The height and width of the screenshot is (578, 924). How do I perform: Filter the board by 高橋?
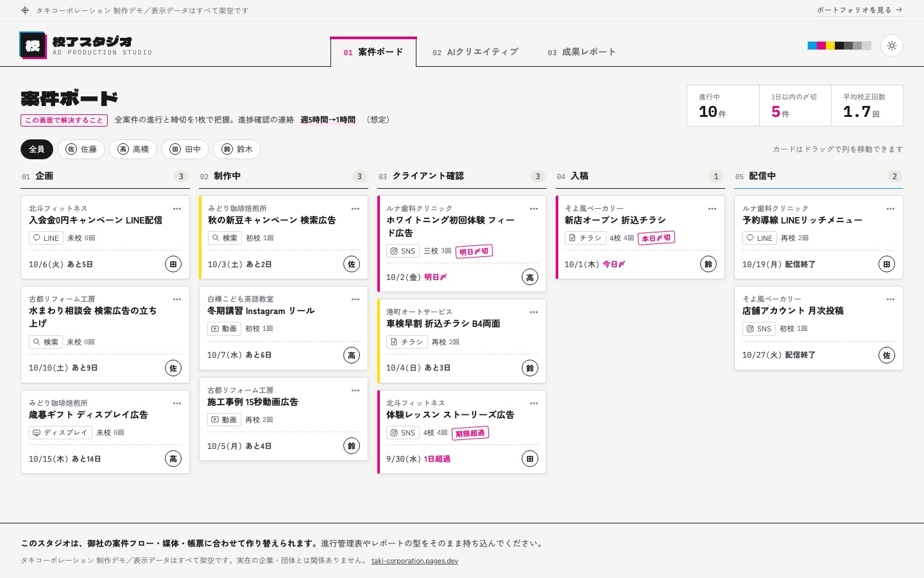click(x=133, y=150)
